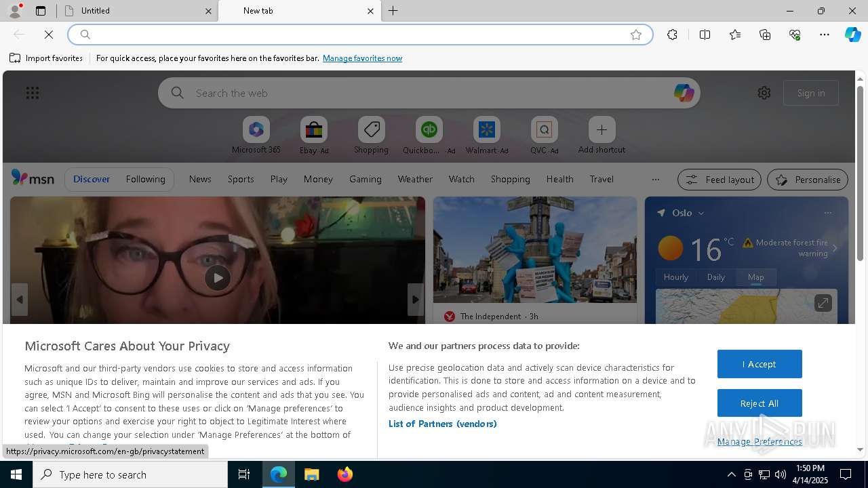Open Browser essentials heart icon

795,35
